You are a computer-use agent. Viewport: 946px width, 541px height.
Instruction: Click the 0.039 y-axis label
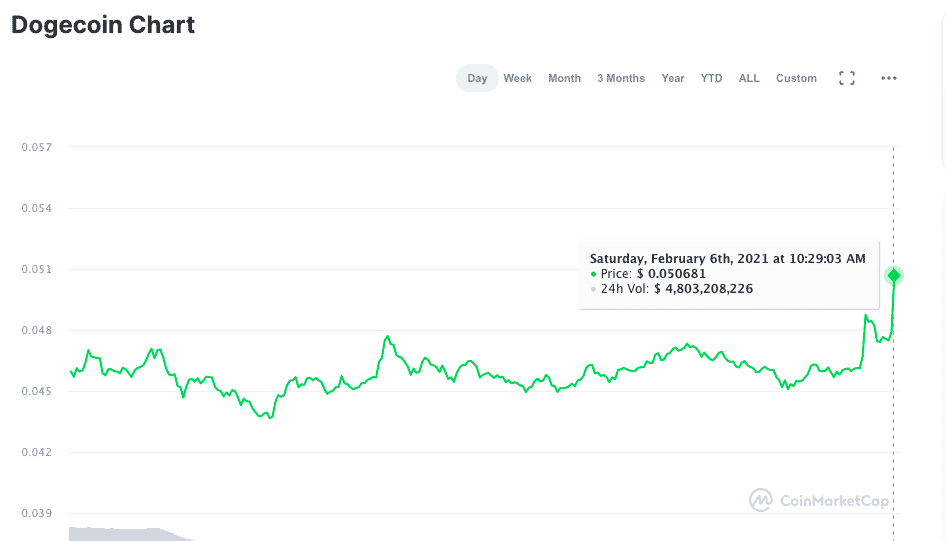pyautogui.click(x=37, y=513)
